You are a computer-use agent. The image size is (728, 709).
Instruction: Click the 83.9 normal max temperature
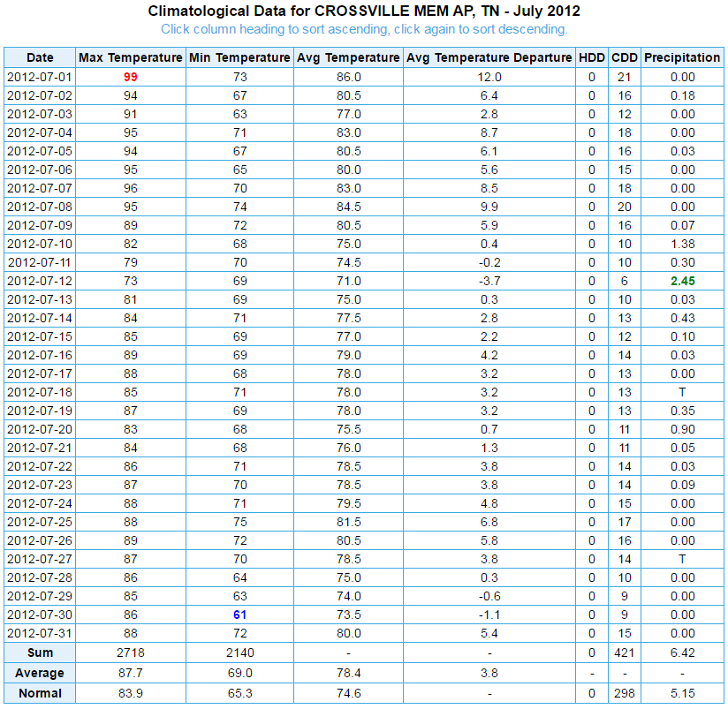click(131, 694)
